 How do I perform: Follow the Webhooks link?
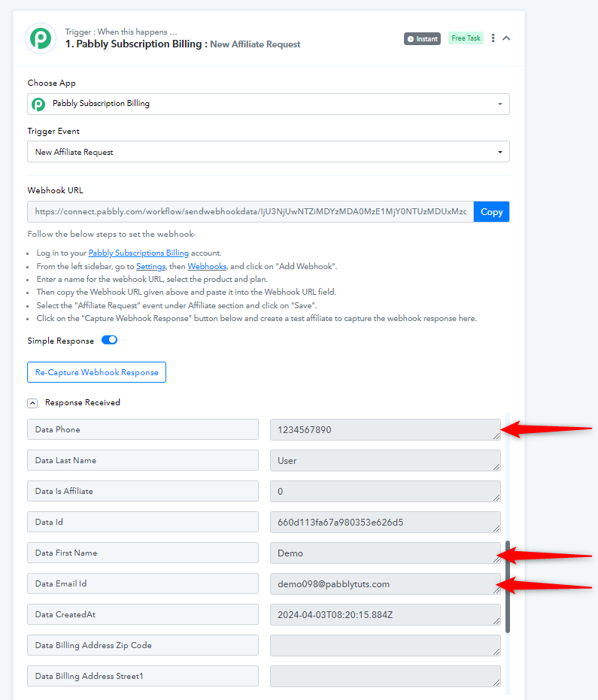(x=207, y=266)
